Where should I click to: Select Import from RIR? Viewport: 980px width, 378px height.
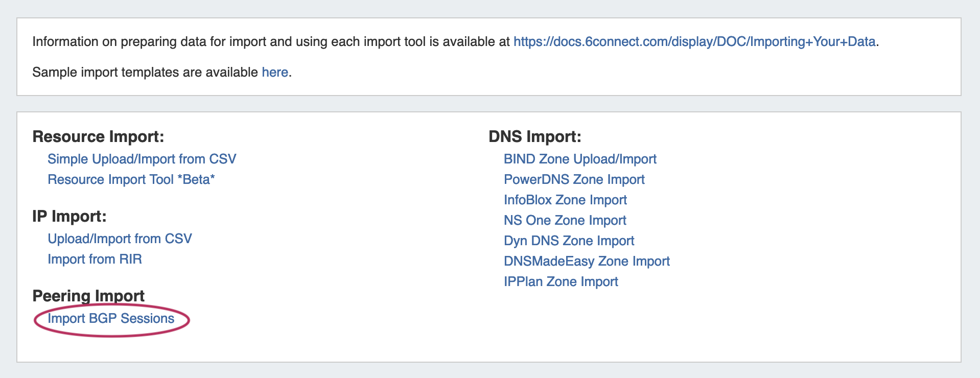(95, 259)
